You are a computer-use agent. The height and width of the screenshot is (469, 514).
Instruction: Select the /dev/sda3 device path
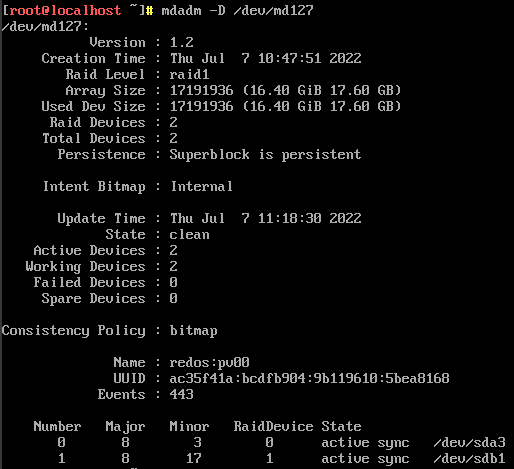tap(469, 442)
